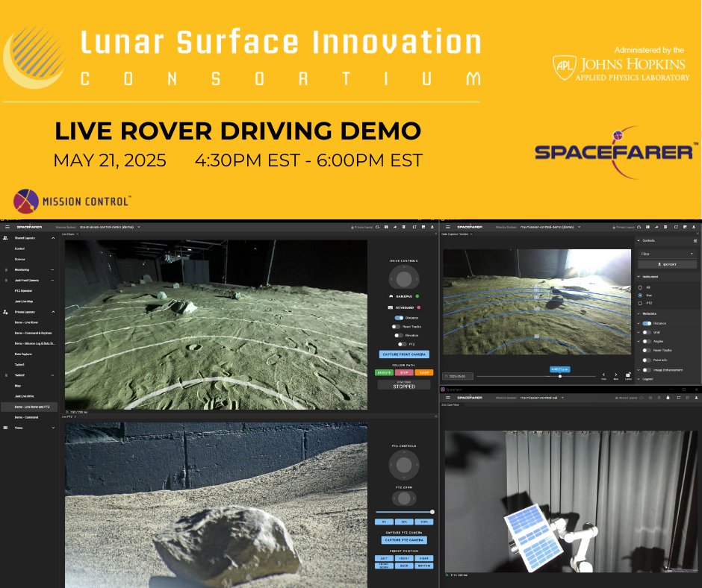
Task: Collapse the Metadata section in Data Explorer
Action: [639, 313]
